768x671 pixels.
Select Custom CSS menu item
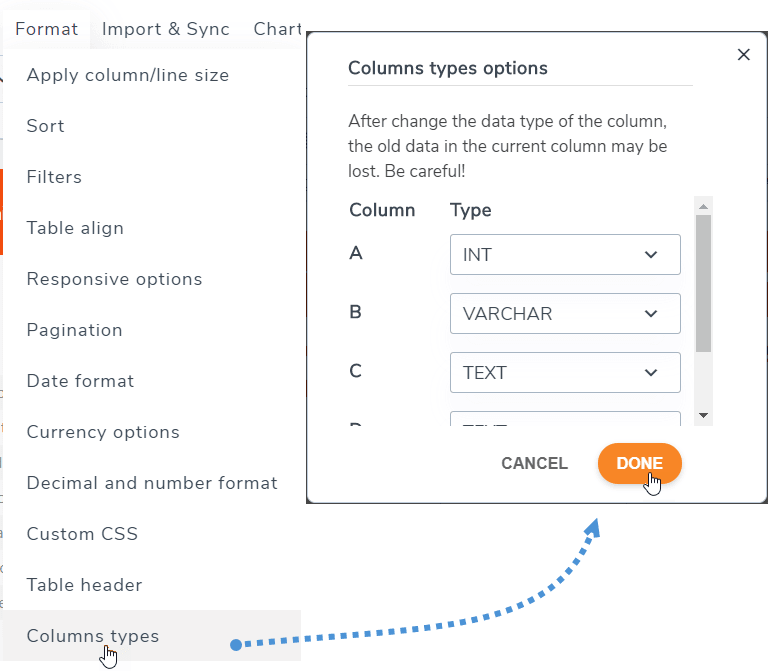82,534
